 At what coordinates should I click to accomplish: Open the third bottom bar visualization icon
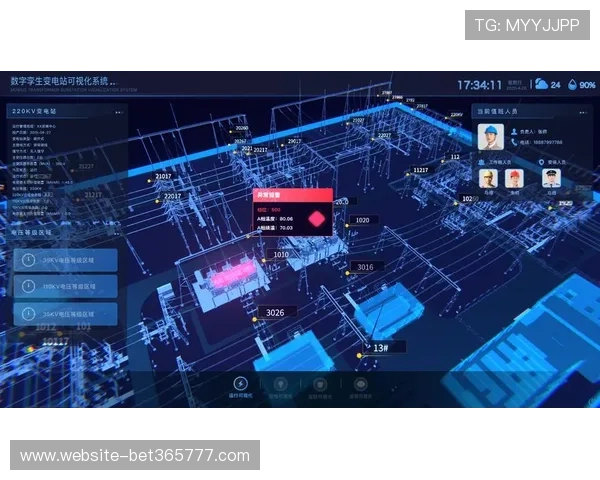(x=320, y=384)
